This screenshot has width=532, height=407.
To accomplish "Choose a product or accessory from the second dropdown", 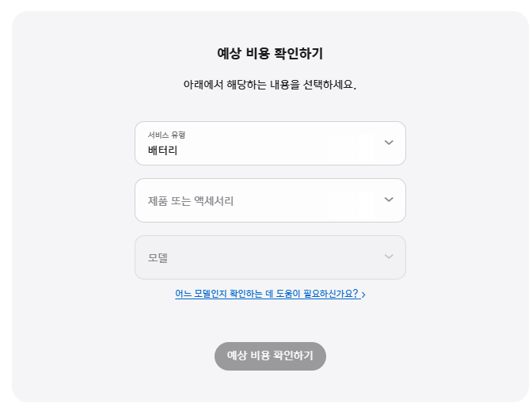I will pos(270,200).
